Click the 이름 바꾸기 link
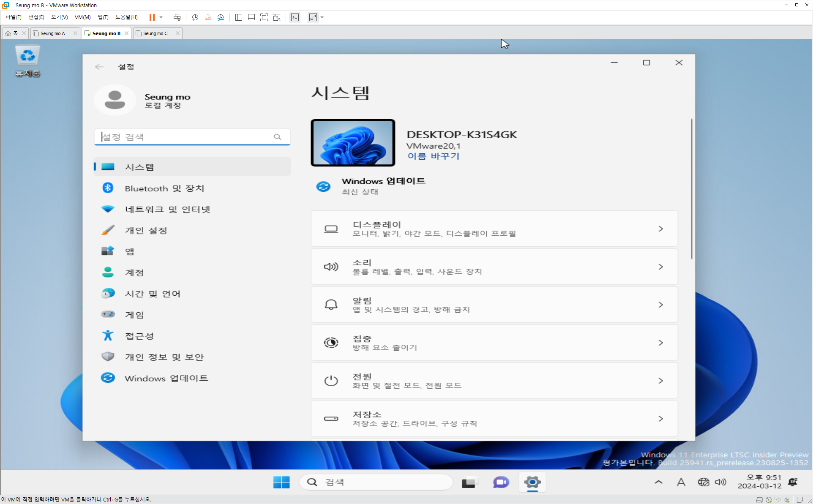The image size is (813, 504). 433,156
